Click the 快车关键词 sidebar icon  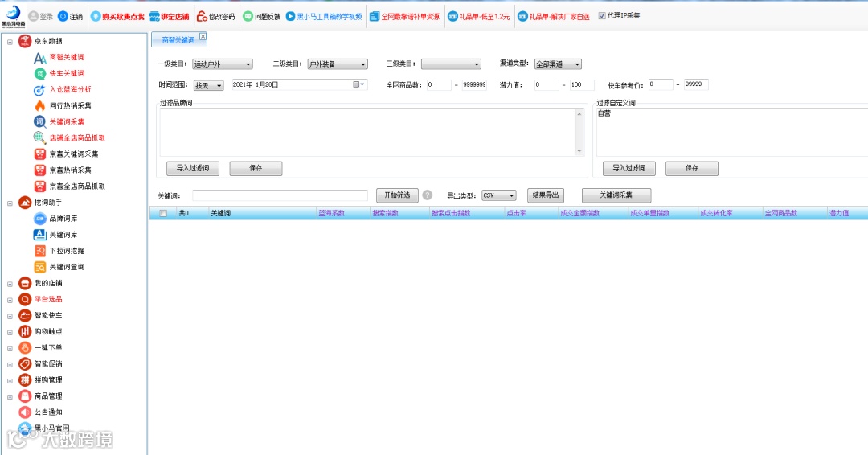point(40,74)
